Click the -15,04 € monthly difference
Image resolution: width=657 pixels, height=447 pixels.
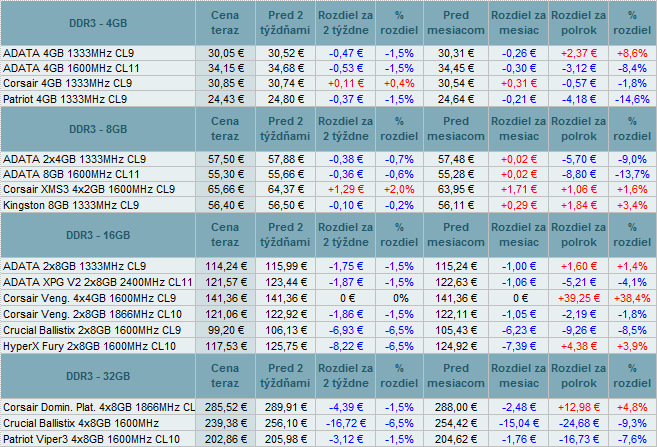coord(519,423)
